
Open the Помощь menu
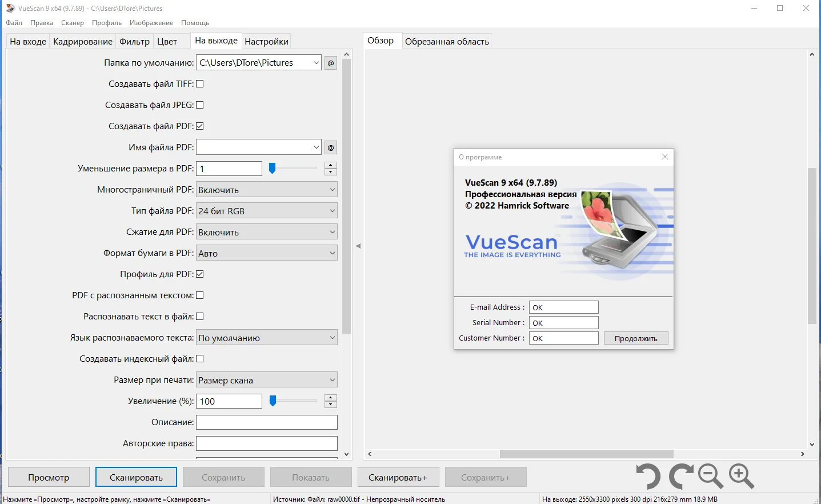pyautogui.click(x=195, y=23)
